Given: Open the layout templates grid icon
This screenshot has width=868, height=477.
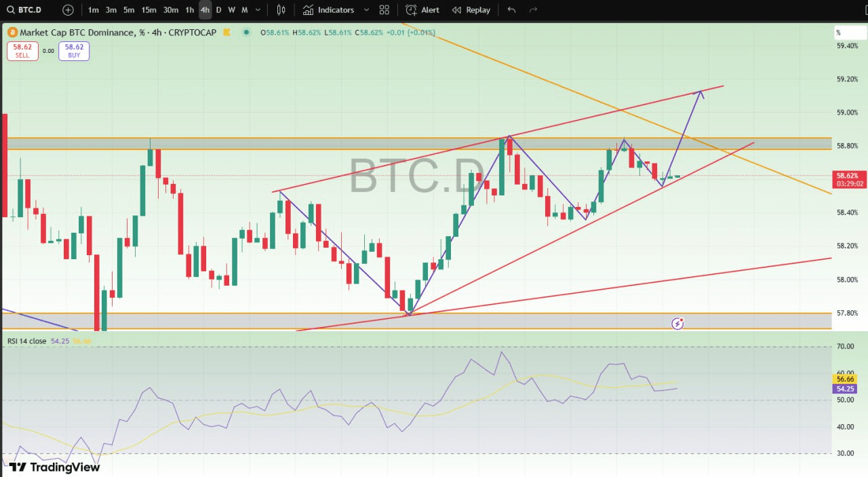Looking at the screenshot, I should pyautogui.click(x=384, y=10).
